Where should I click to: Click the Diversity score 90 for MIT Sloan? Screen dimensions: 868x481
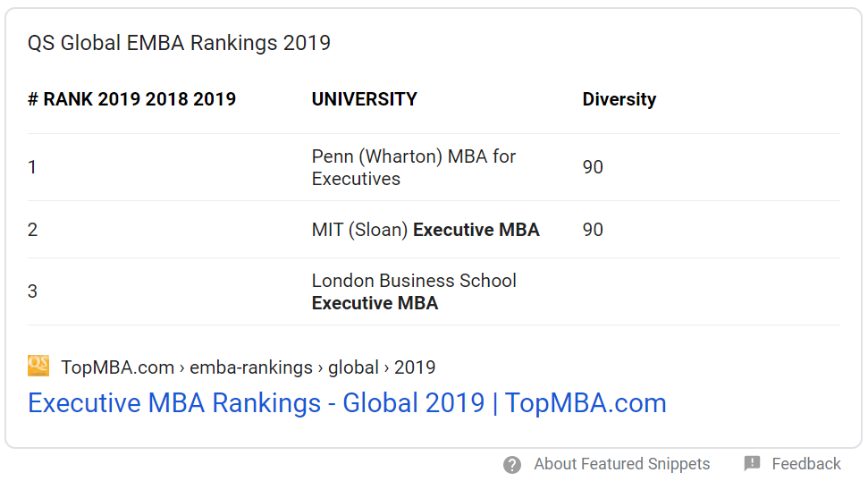click(593, 230)
